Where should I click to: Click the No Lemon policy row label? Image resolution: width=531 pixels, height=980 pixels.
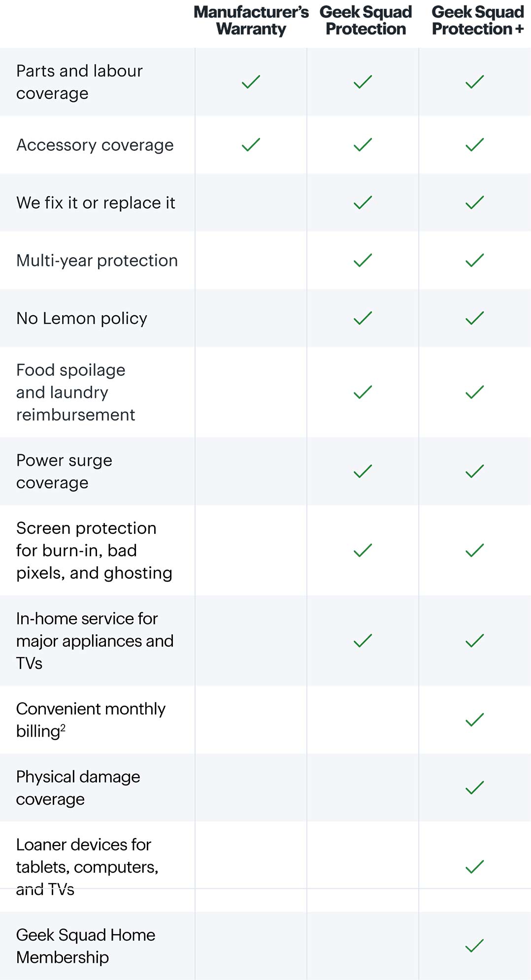coord(82,319)
